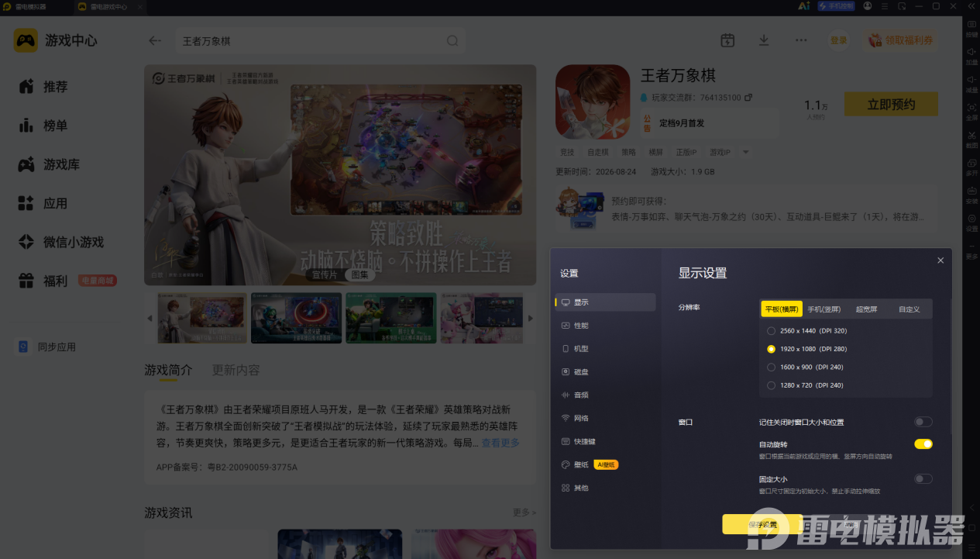Click the 立即预约 button
Screen dimensions: 980x559
pos(891,104)
